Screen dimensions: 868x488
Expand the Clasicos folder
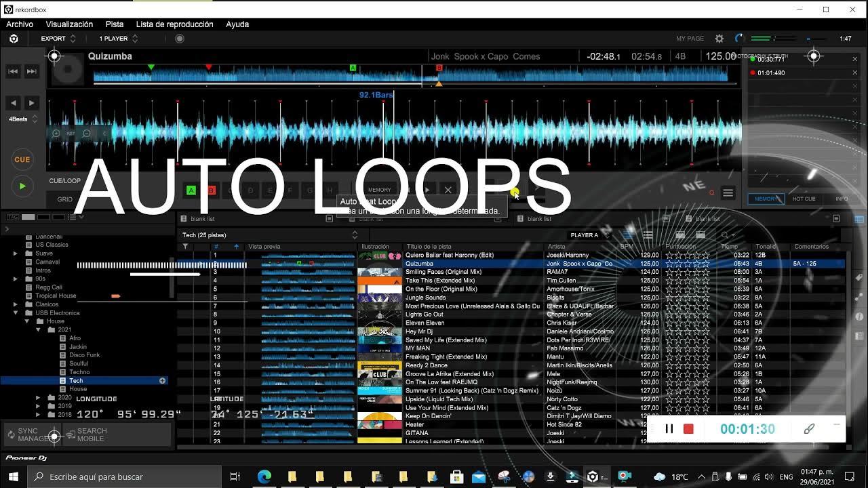point(15,304)
